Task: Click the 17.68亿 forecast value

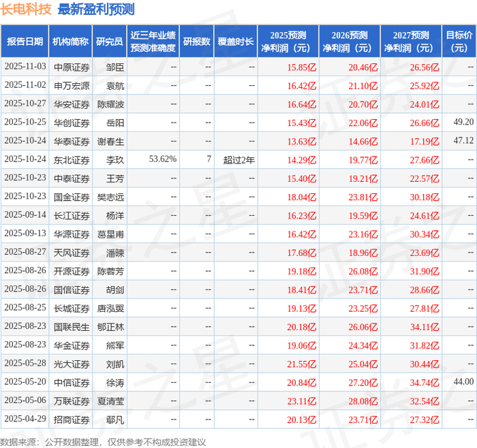Action: [x=302, y=253]
